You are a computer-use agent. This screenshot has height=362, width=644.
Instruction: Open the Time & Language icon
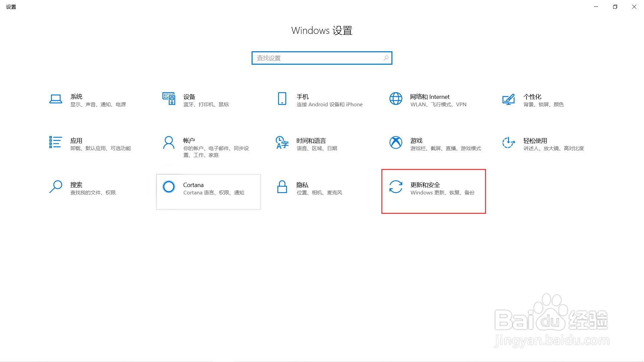(x=282, y=142)
